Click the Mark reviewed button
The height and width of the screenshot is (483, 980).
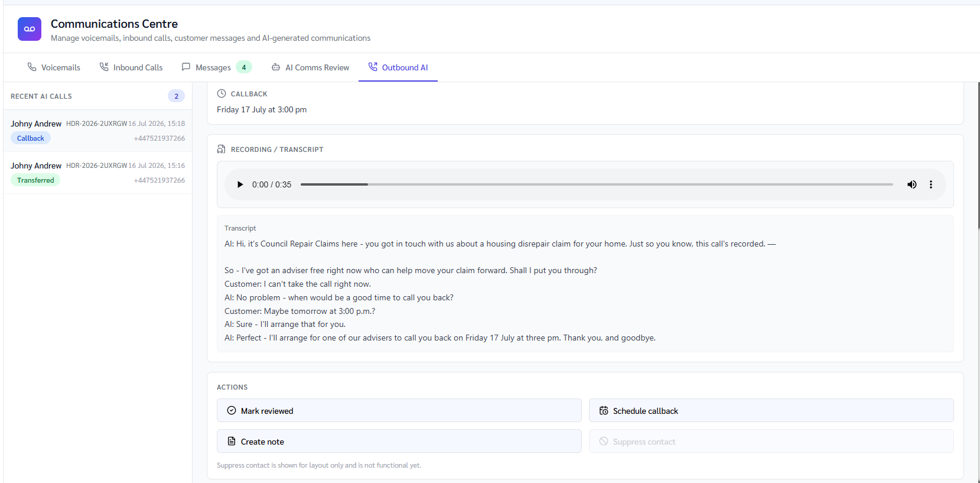[399, 410]
